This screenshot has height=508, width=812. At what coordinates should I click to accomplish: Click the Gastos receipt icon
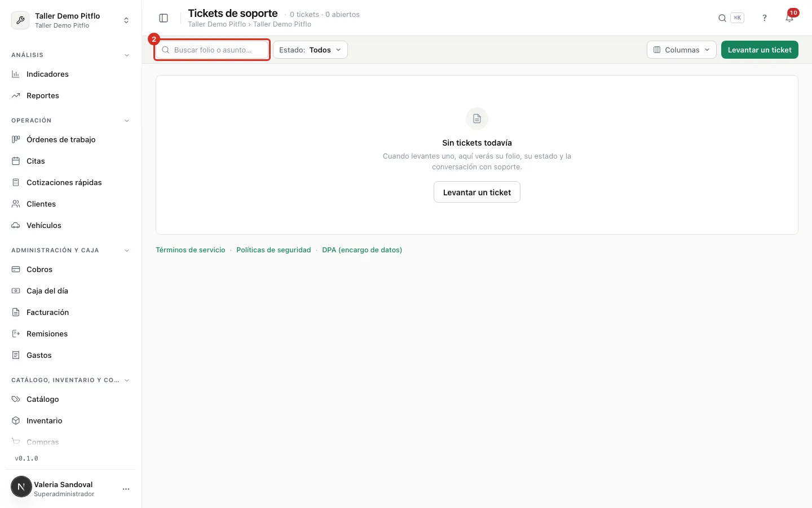click(x=16, y=355)
